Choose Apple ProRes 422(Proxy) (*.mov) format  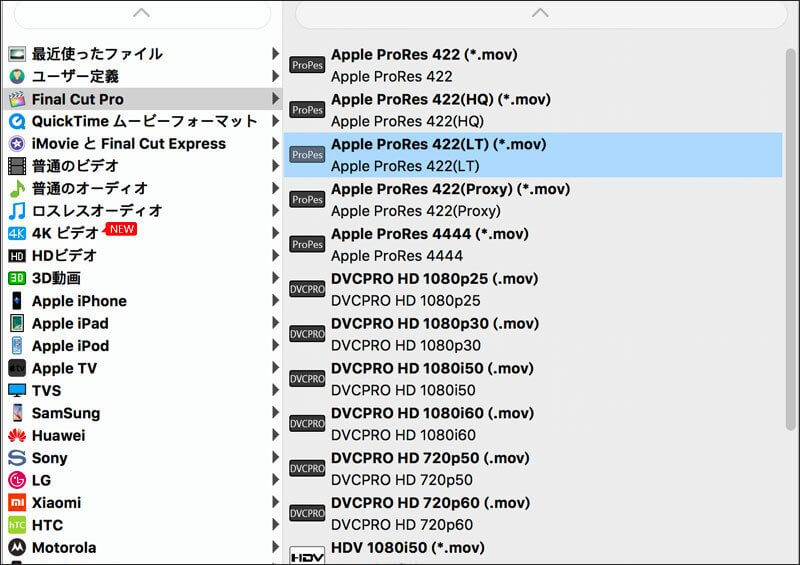coord(533,200)
